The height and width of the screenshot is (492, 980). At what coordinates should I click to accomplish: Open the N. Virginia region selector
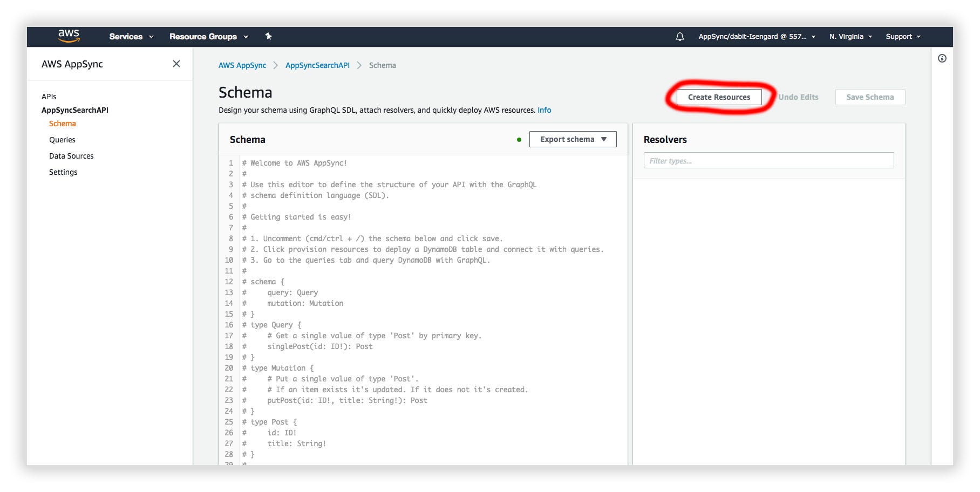pyautogui.click(x=850, y=36)
